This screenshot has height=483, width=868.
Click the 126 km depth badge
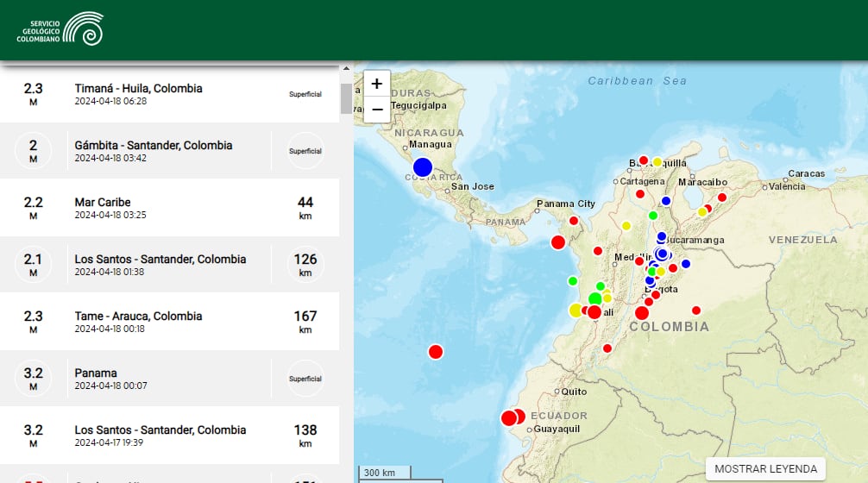305,265
